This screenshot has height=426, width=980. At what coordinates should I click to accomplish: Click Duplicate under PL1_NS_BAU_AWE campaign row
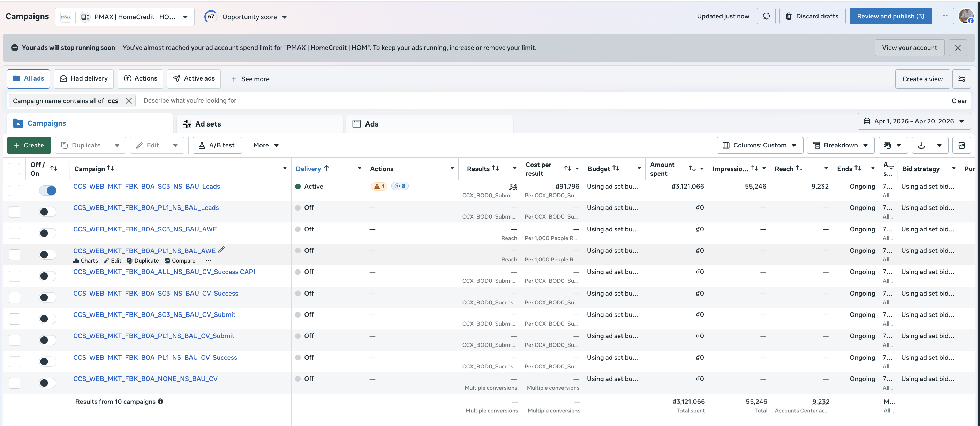click(x=143, y=260)
